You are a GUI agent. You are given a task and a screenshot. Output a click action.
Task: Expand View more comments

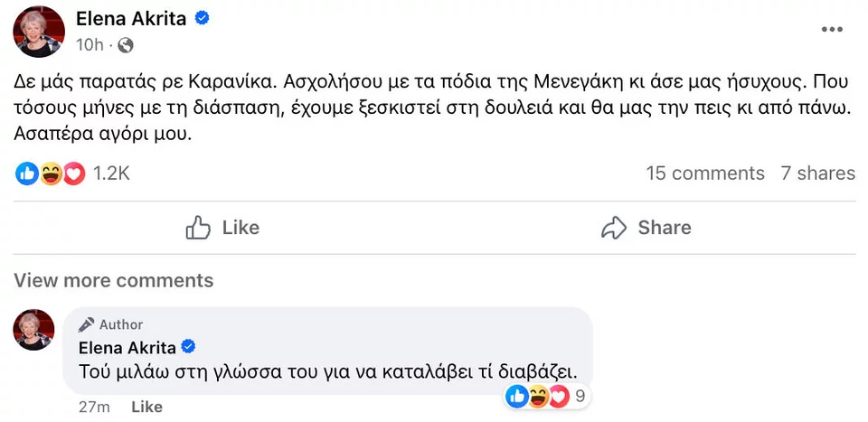pyautogui.click(x=114, y=280)
